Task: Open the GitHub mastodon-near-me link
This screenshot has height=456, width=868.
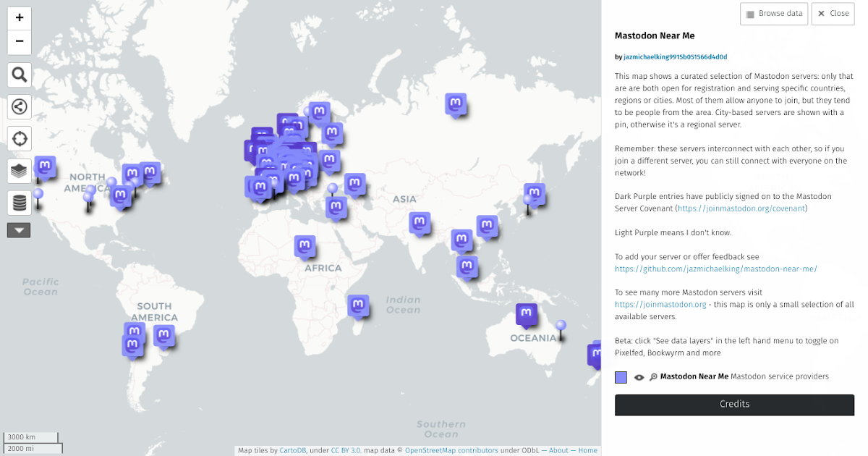Action: 715,269
